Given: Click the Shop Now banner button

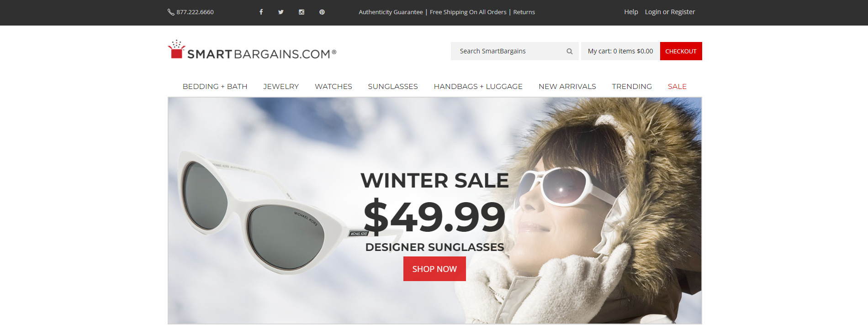Looking at the screenshot, I should (x=434, y=269).
